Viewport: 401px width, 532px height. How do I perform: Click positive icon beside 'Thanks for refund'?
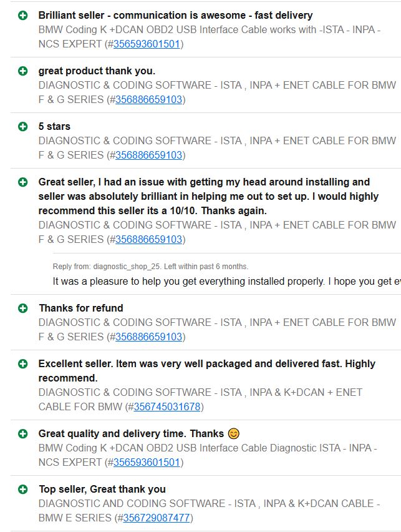(22, 308)
